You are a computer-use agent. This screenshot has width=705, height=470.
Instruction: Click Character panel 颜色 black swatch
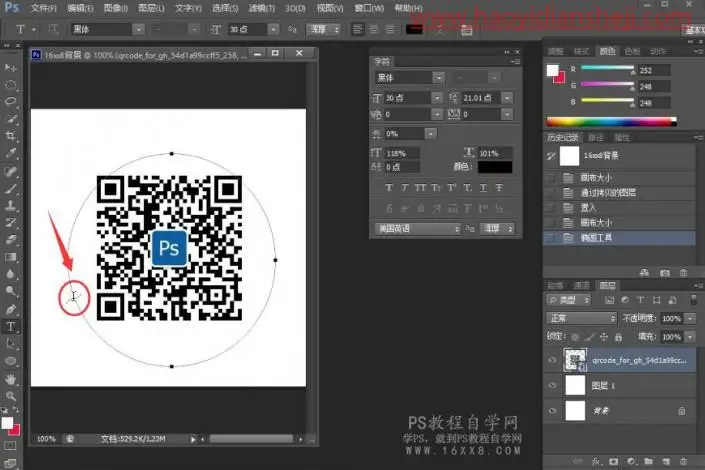click(495, 167)
